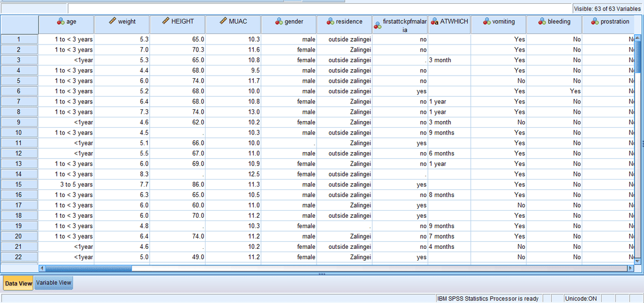
Task: Click the ATWHICH column nominal icon
Action: click(x=435, y=21)
